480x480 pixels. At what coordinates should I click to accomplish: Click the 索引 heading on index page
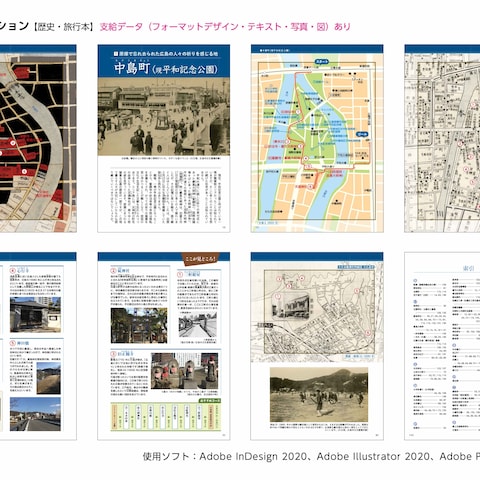coord(468,268)
